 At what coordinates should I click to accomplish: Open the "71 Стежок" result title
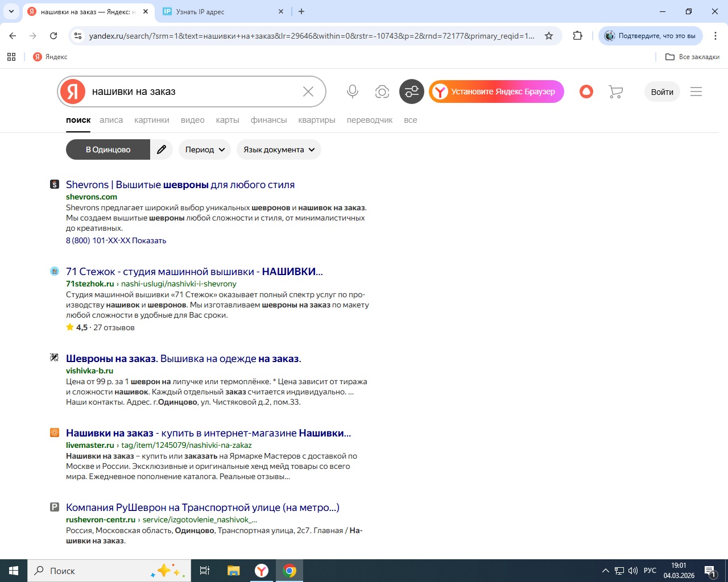click(x=195, y=272)
